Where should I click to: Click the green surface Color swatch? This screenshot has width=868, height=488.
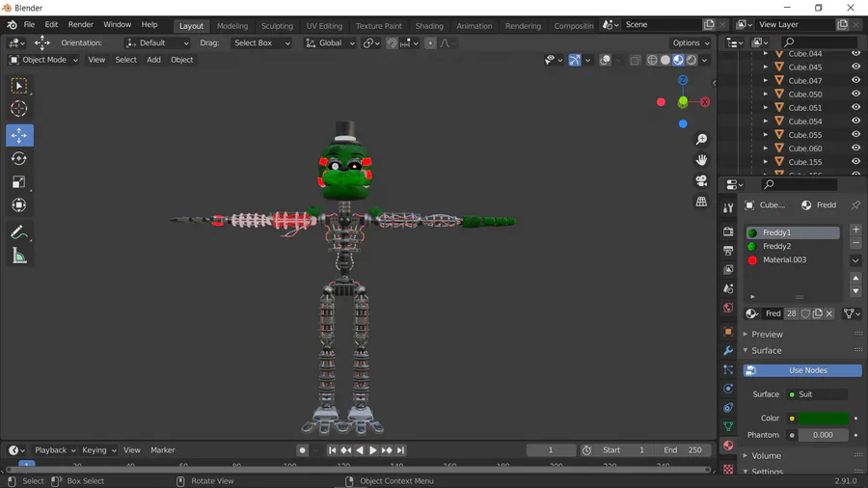point(824,419)
